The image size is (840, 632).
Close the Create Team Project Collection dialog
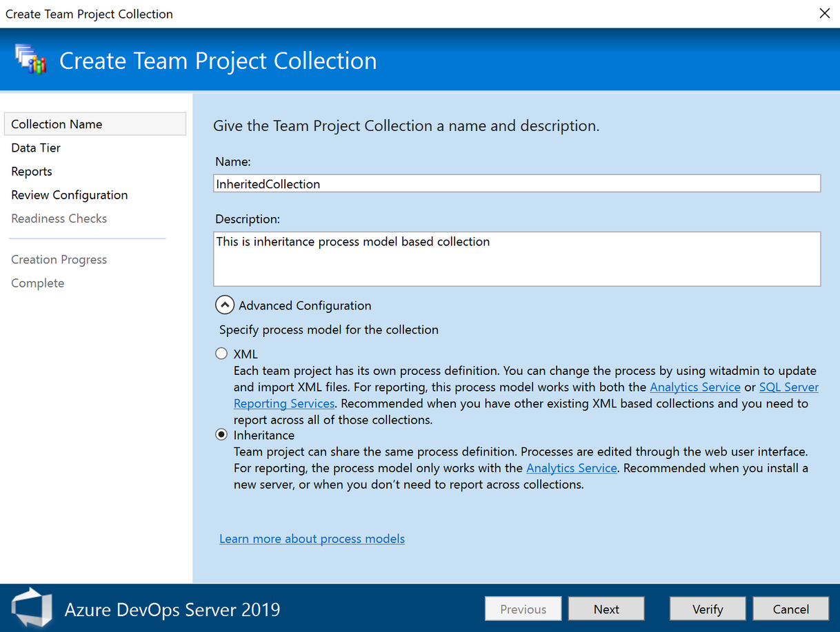pos(824,14)
